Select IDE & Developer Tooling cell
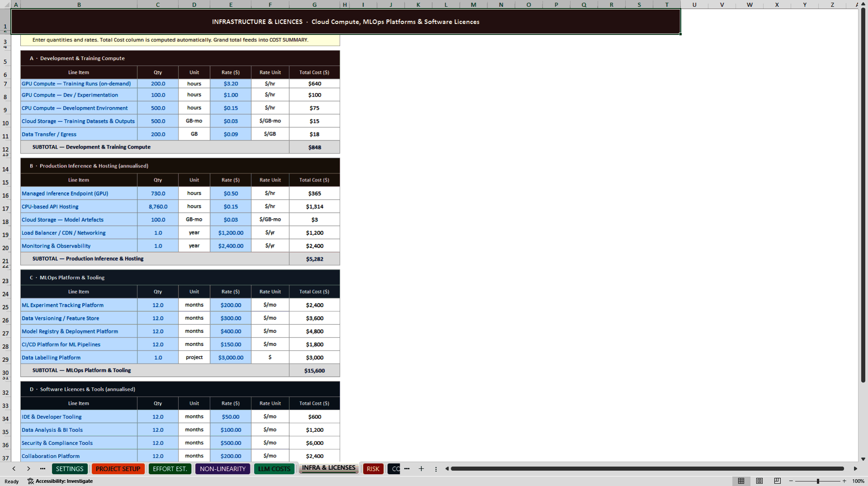This screenshot has width=868, height=486. pos(79,416)
